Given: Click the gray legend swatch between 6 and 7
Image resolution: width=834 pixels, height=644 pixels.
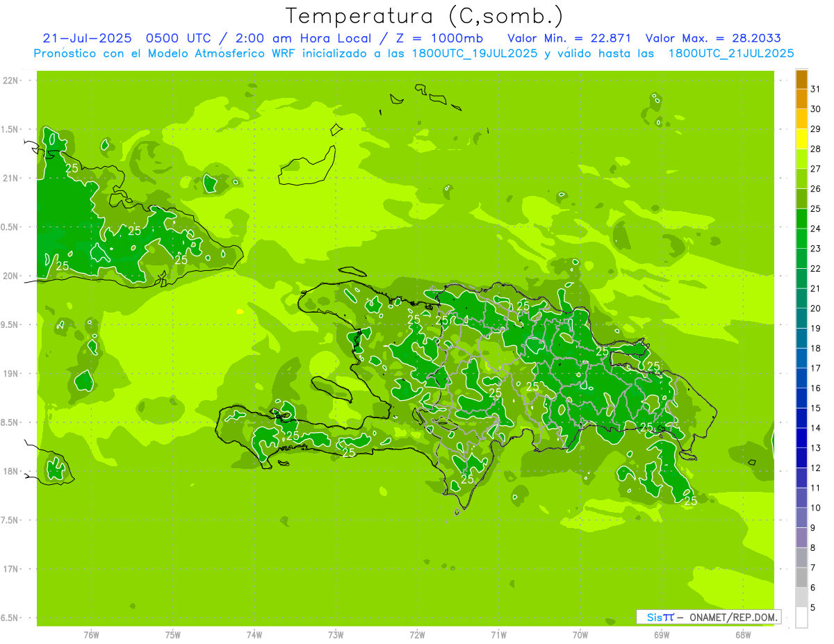Looking at the screenshot, I should pyautogui.click(x=801, y=577).
